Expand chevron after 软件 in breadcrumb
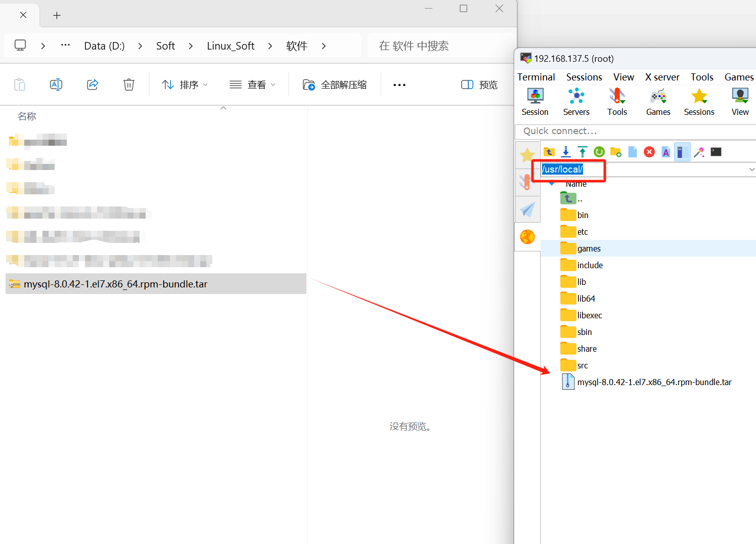Viewport: 756px width, 544px height. pos(324,46)
